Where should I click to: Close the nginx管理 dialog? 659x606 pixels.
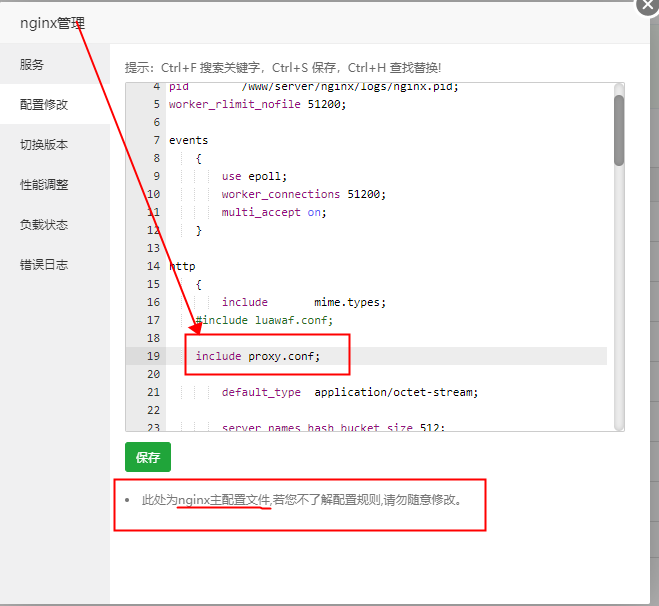click(x=647, y=5)
